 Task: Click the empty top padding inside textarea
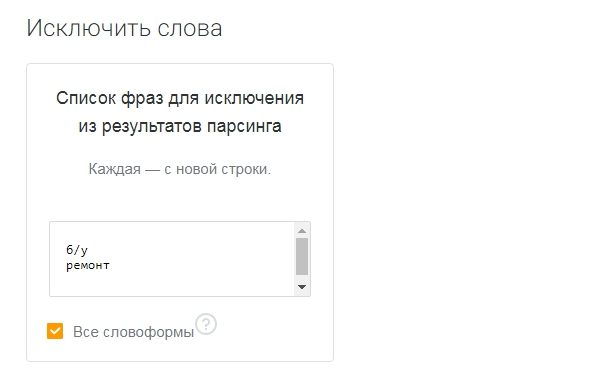[170, 233]
